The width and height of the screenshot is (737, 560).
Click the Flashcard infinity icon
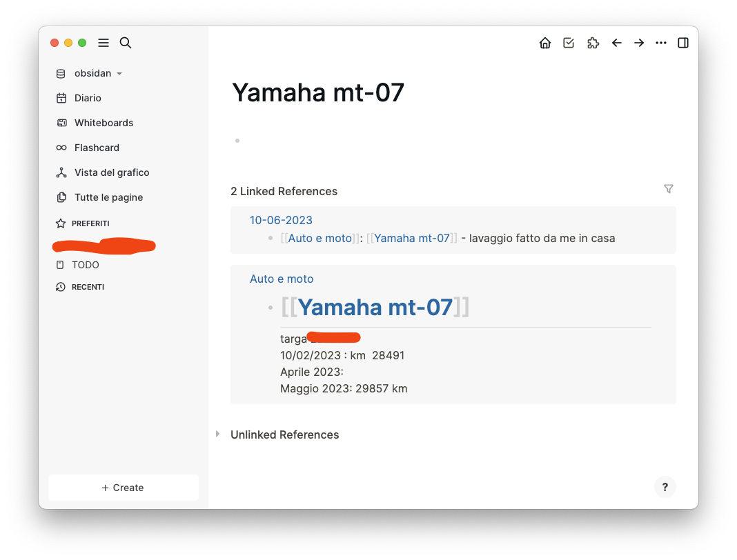(x=61, y=148)
